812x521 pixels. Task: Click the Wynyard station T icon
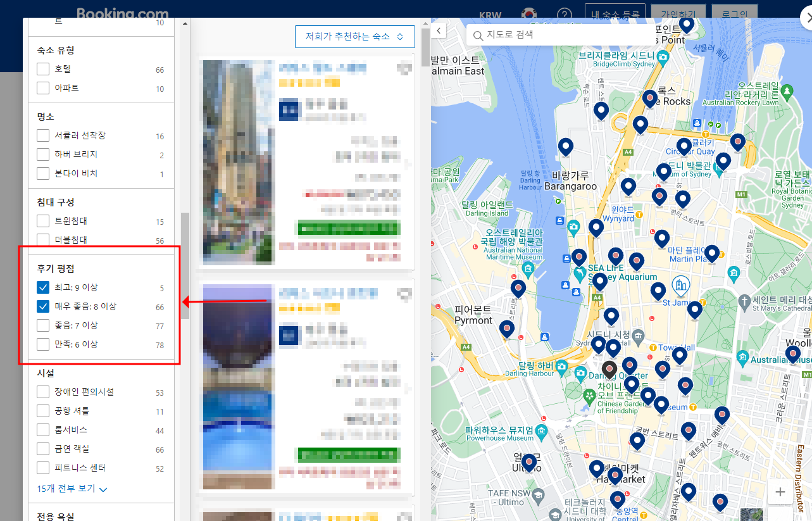[x=640, y=215]
